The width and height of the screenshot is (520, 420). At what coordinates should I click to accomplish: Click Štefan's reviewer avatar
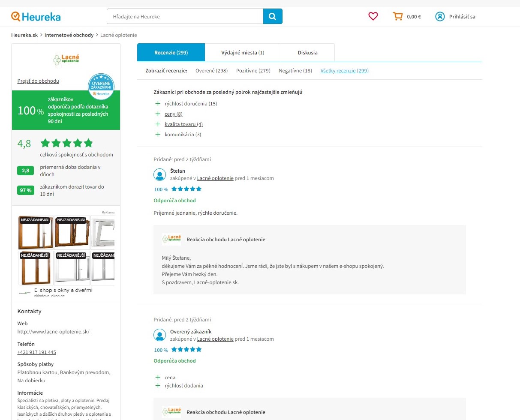pyautogui.click(x=160, y=174)
